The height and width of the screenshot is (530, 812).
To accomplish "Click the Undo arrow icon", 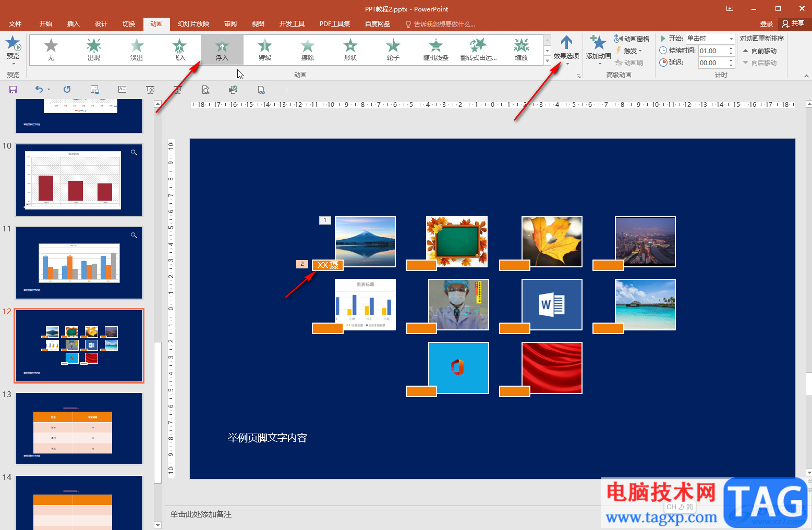I will (x=39, y=90).
